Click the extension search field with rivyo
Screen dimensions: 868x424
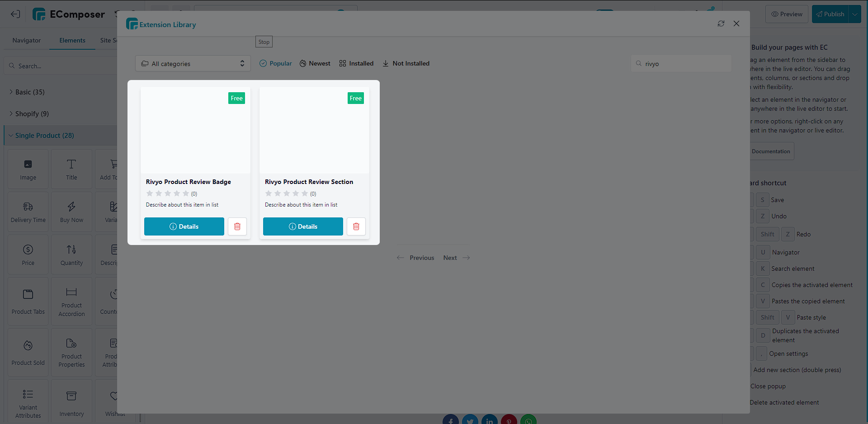[681, 64]
